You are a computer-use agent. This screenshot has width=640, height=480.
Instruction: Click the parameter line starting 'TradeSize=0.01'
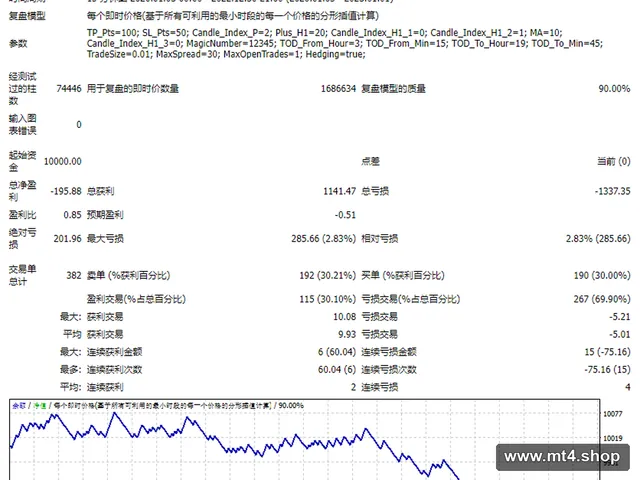click(x=226, y=54)
